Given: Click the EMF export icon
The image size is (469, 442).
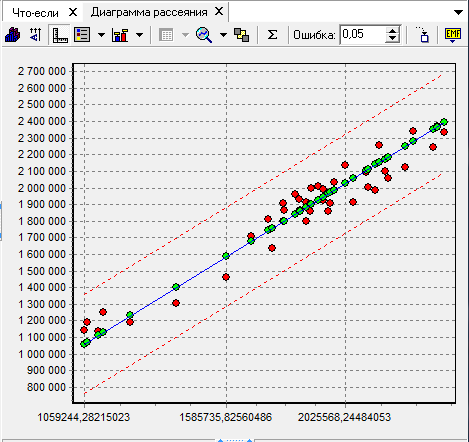Looking at the screenshot, I should [453, 35].
